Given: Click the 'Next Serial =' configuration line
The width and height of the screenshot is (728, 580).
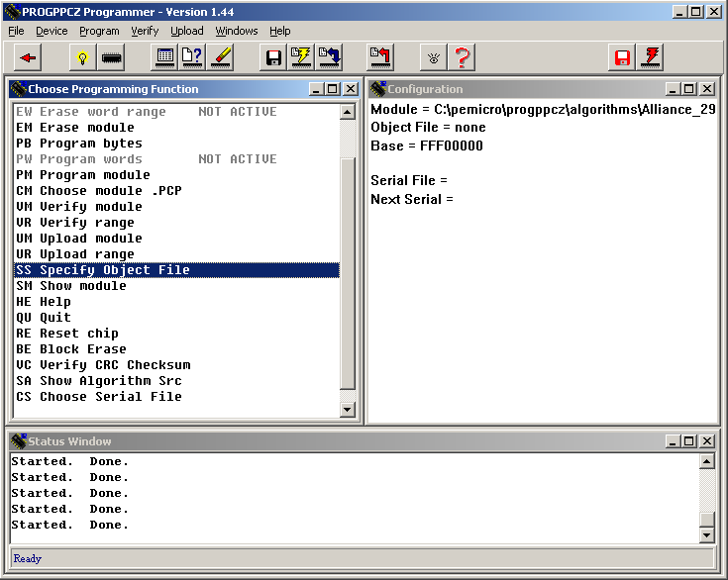Looking at the screenshot, I should [x=412, y=199].
